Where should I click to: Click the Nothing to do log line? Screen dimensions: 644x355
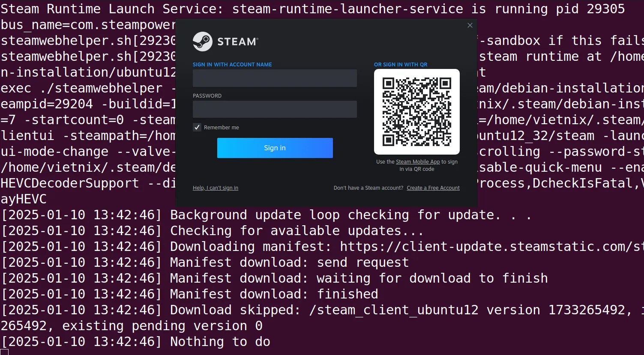coord(220,342)
